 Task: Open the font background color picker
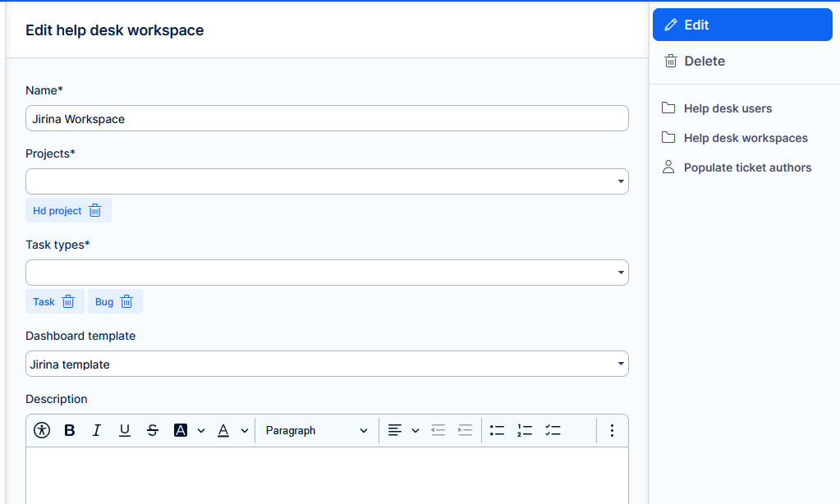(181, 430)
